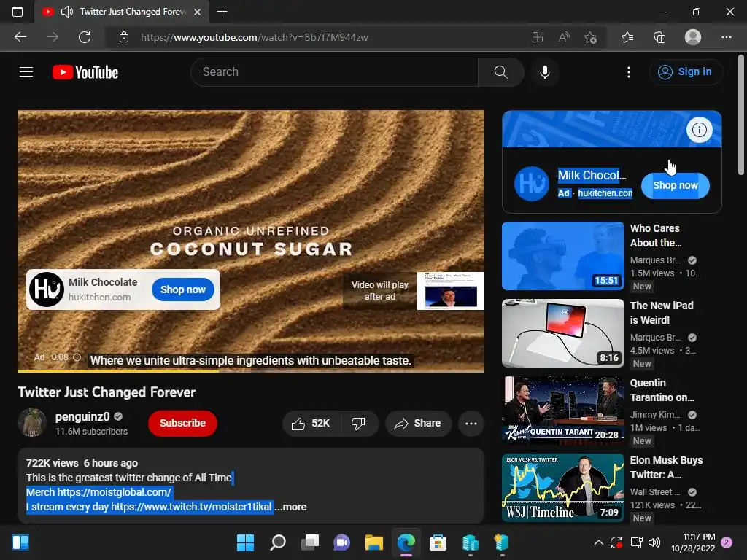Open The New iPad is Weird thumbnail

click(x=562, y=332)
